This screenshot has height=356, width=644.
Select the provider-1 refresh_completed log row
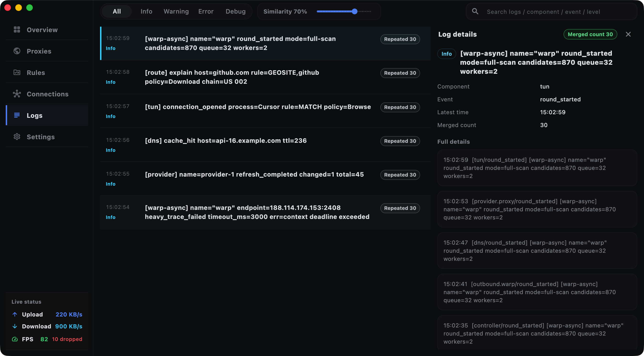(x=265, y=178)
